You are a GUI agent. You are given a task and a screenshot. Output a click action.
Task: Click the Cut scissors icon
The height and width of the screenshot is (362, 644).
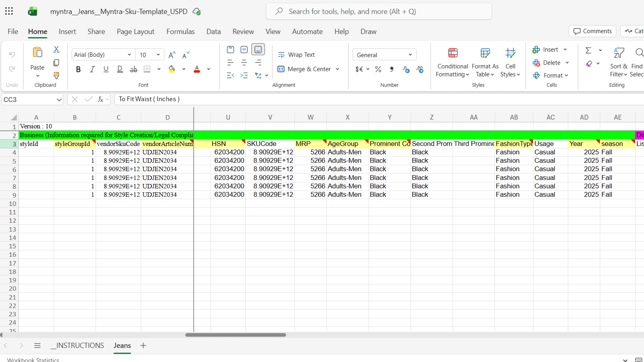point(56,49)
